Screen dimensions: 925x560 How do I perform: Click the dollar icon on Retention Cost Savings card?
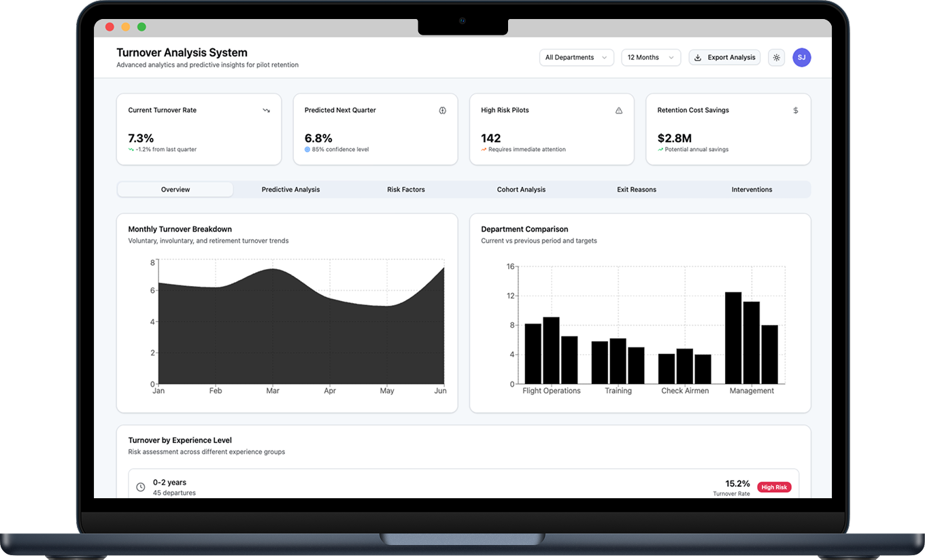tap(796, 109)
